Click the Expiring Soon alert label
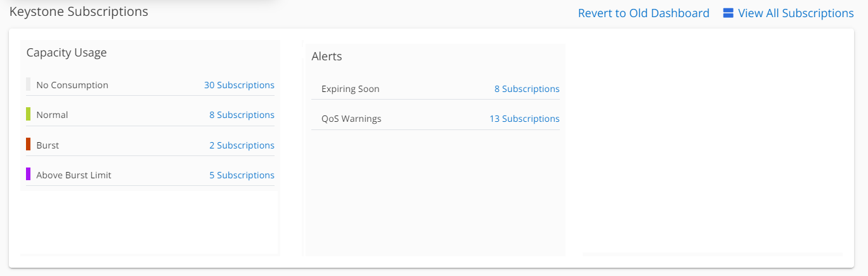 click(x=350, y=89)
